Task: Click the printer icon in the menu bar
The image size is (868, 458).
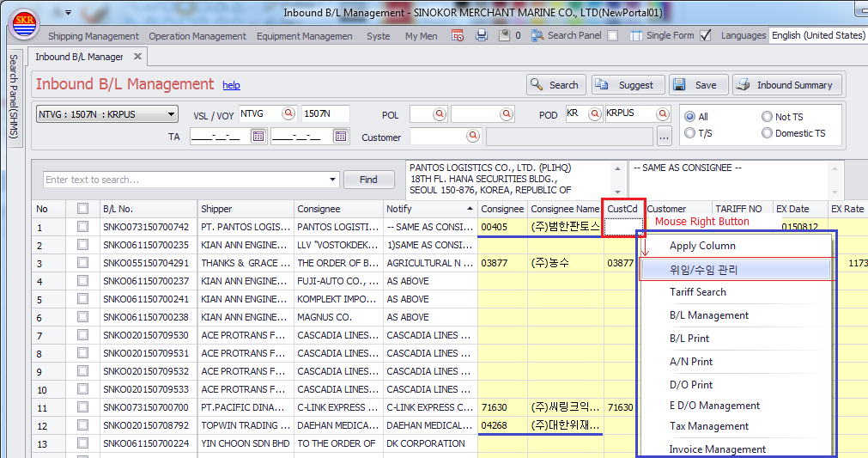Action: (482, 35)
